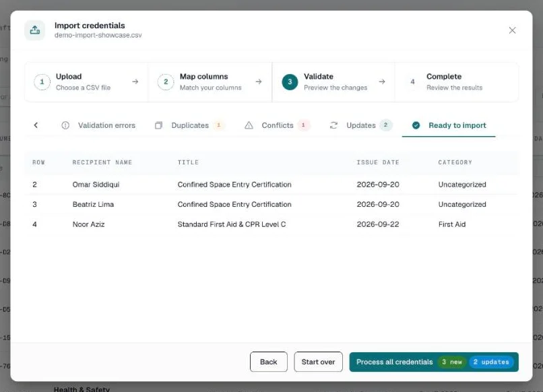
Task: Click Omar Siddiqui's issue date 2026-09-20
Action: click(x=378, y=185)
